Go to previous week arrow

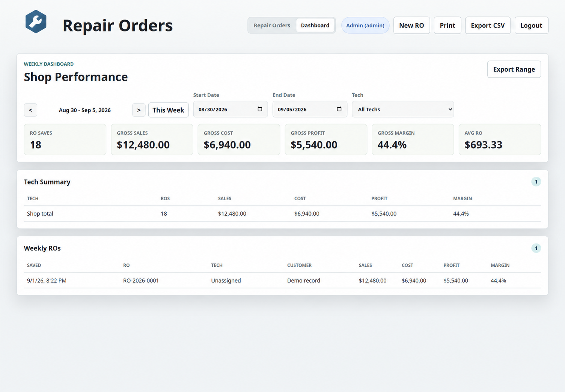click(30, 110)
